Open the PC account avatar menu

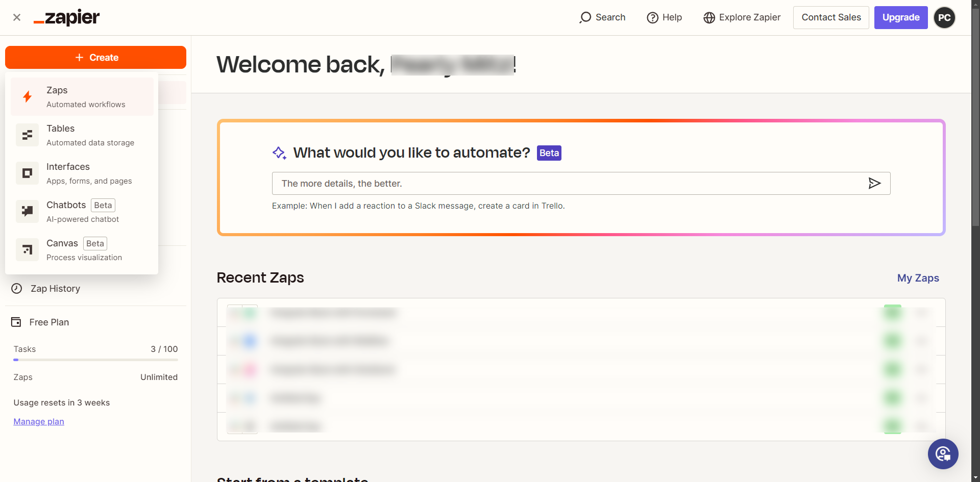coord(944,18)
